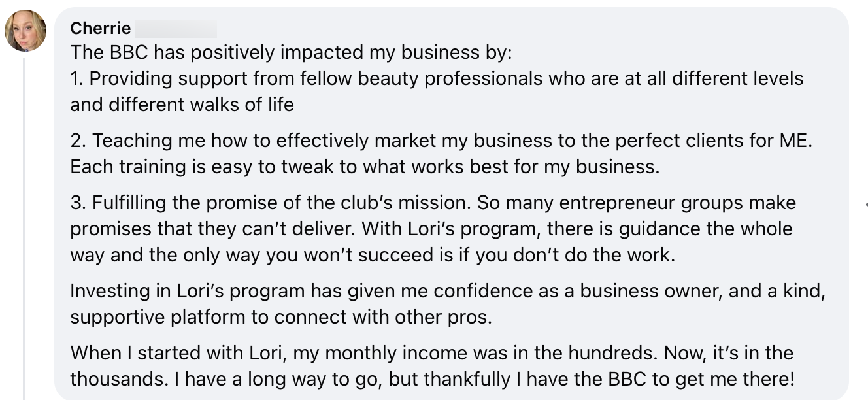Click the line 'When I started with Lori'
This screenshot has height=400, width=868.
[x=431, y=353]
